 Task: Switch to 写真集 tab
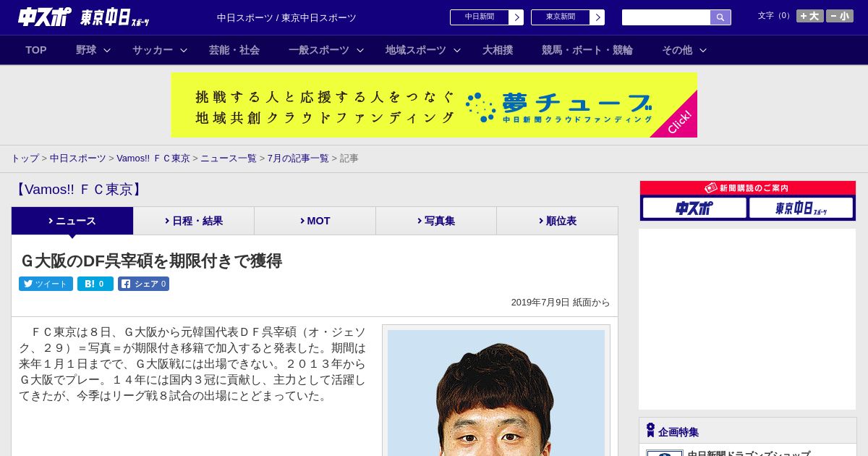tap(436, 221)
